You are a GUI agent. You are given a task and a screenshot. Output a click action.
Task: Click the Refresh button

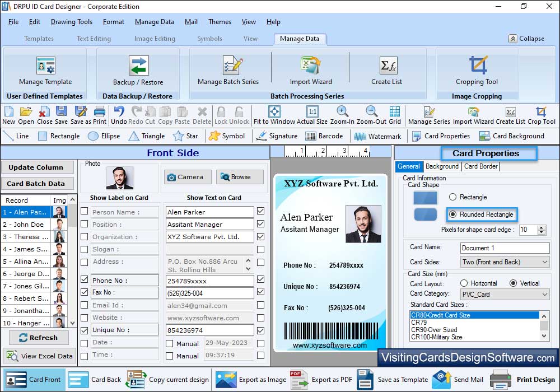click(39, 337)
